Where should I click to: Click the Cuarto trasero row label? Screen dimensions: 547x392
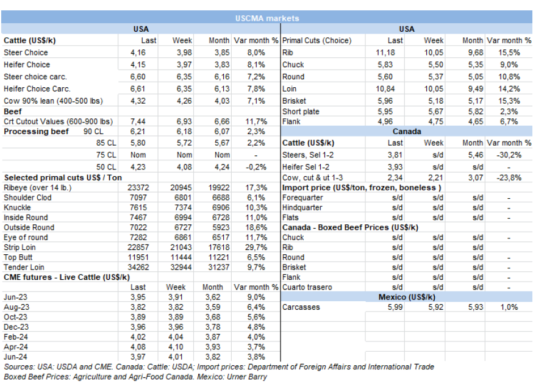coord(307,287)
